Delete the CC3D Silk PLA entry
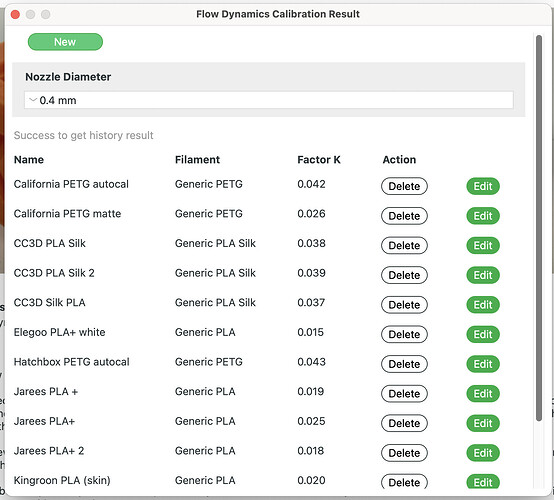The width and height of the screenshot is (554, 500). coord(404,305)
